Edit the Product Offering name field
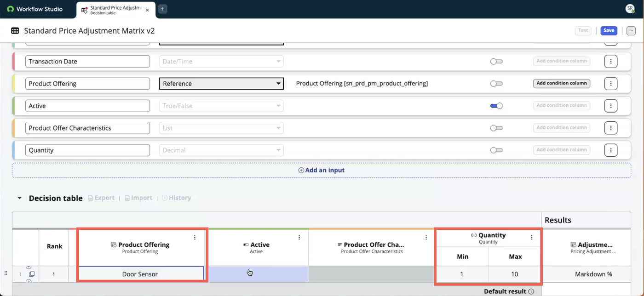Image resolution: width=644 pixels, height=296 pixels. point(87,84)
